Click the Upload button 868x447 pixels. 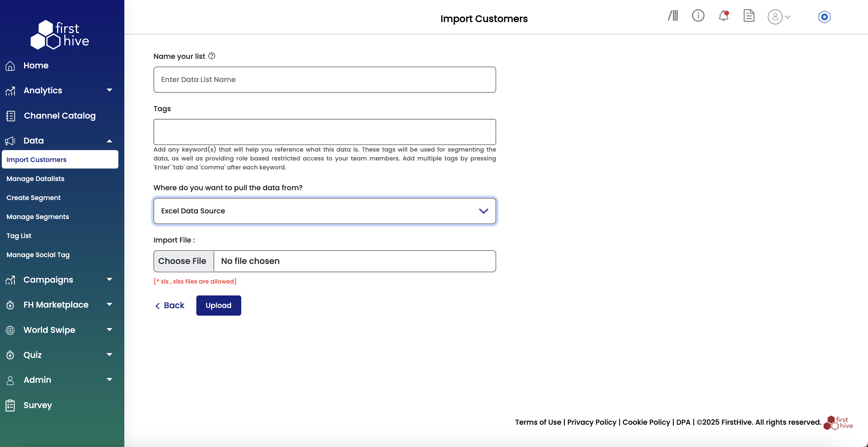pos(219,306)
